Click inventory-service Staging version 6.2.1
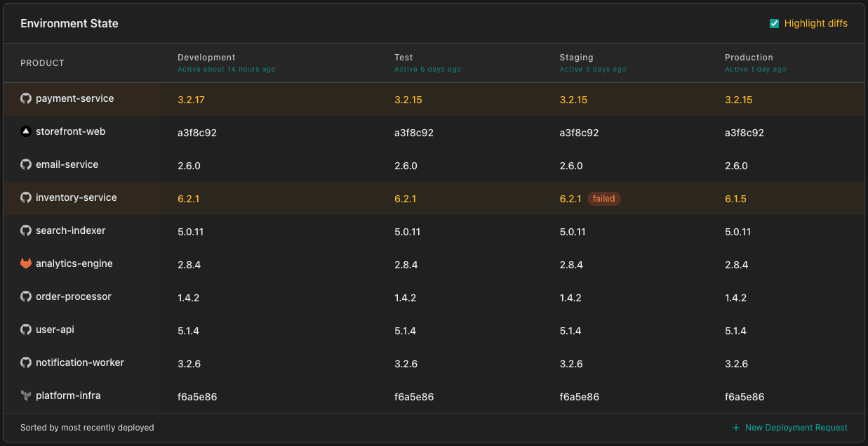 pos(570,199)
